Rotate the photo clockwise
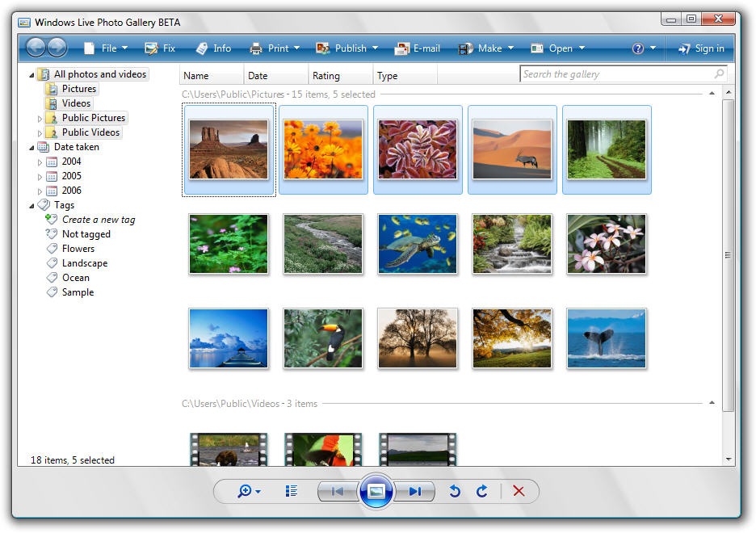This screenshot has height=533, width=756. 482,491
